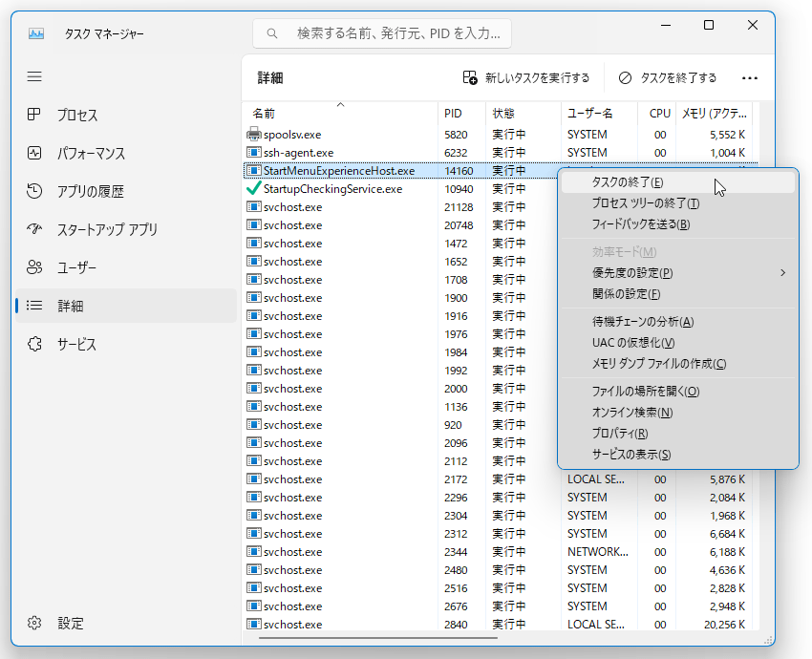Go to the スタートアップ アプリ page label
812x659 pixels.
[x=107, y=229]
